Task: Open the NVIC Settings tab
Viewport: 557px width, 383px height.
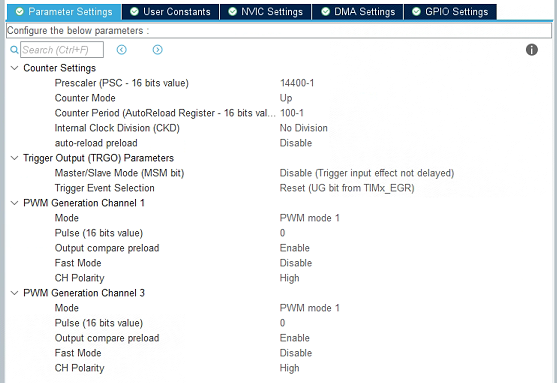Action: pyautogui.click(x=265, y=12)
